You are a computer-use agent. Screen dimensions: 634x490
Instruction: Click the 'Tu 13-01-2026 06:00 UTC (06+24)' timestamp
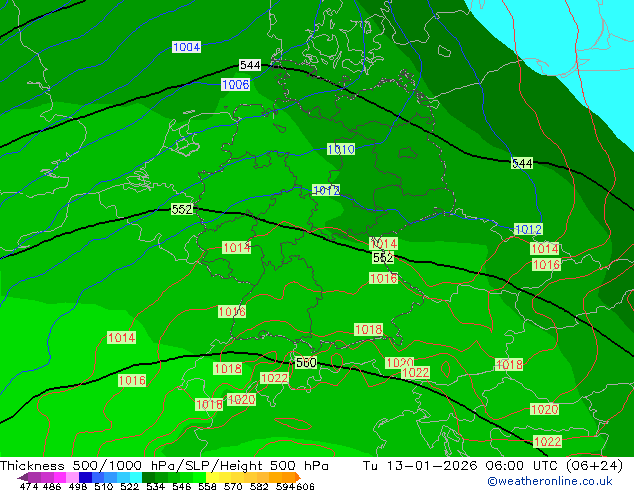point(493,466)
